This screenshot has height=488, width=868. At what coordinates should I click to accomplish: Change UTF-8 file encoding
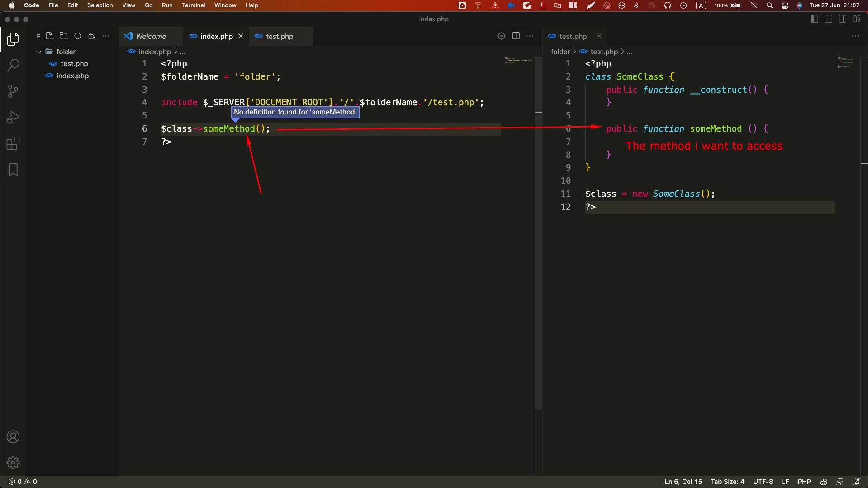[x=763, y=482]
